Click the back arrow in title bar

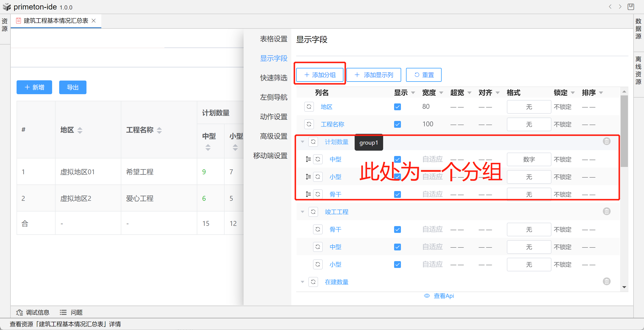point(610,7)
